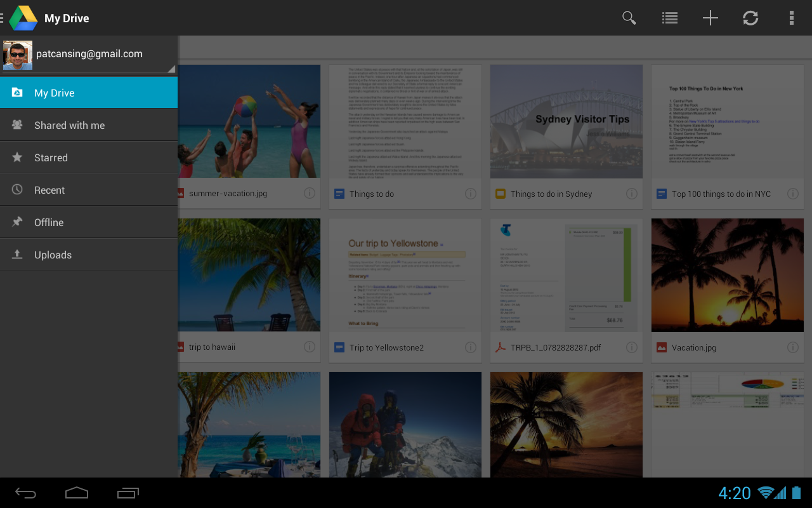Click the Recent clock icon
The width and height of the screenshot is (812, 508).
[x=18, y=190]
